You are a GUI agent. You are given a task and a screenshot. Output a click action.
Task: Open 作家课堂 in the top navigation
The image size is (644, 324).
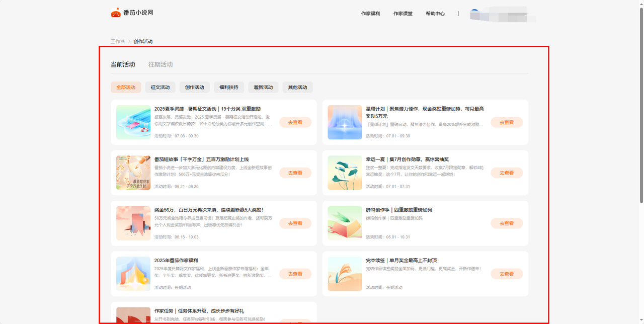[403, 14]
